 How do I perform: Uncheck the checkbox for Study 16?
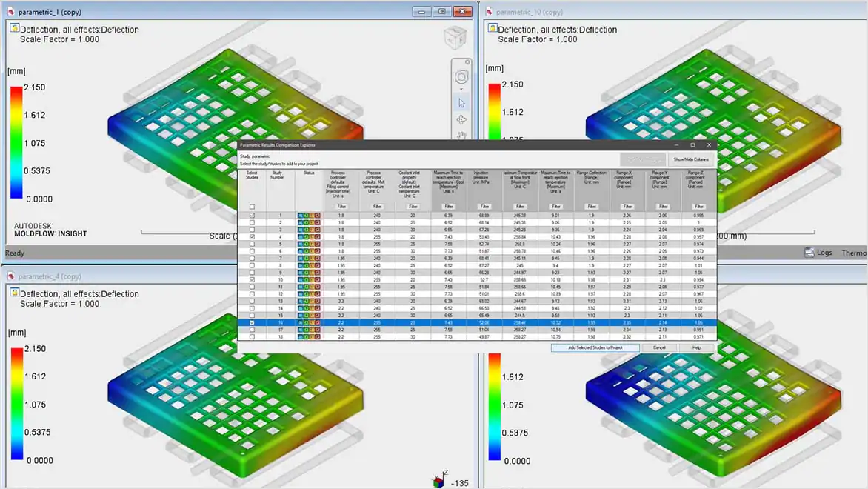(250, 322)
